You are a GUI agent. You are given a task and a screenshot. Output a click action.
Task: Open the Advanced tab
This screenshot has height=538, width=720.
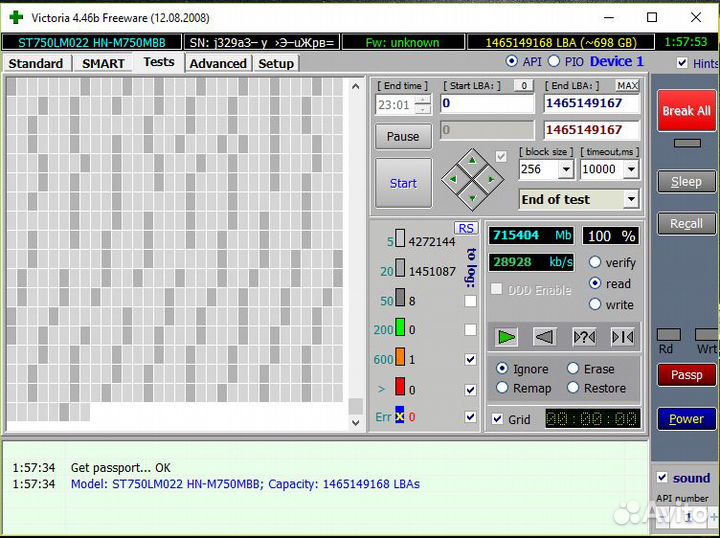tap(218, 63)
